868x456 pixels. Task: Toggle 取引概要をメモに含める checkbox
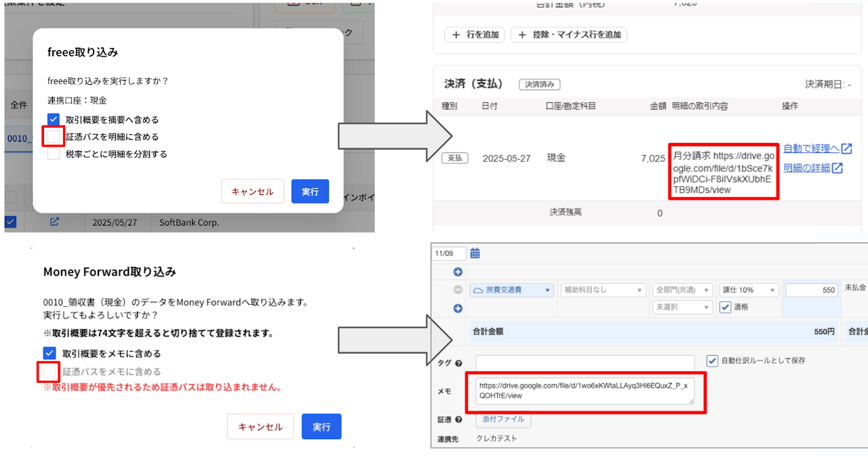pos(49,353)
